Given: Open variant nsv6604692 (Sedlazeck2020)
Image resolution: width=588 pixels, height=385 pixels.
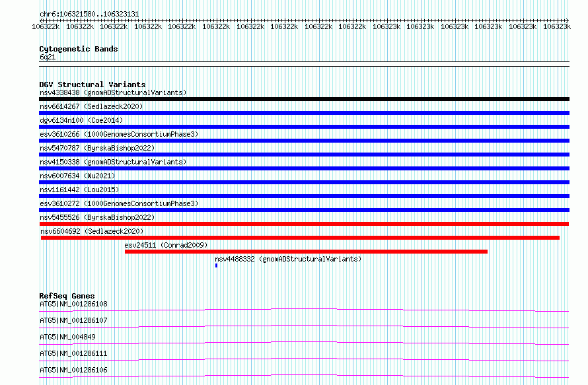Looking at the screenshot, I should coord(92,231).
